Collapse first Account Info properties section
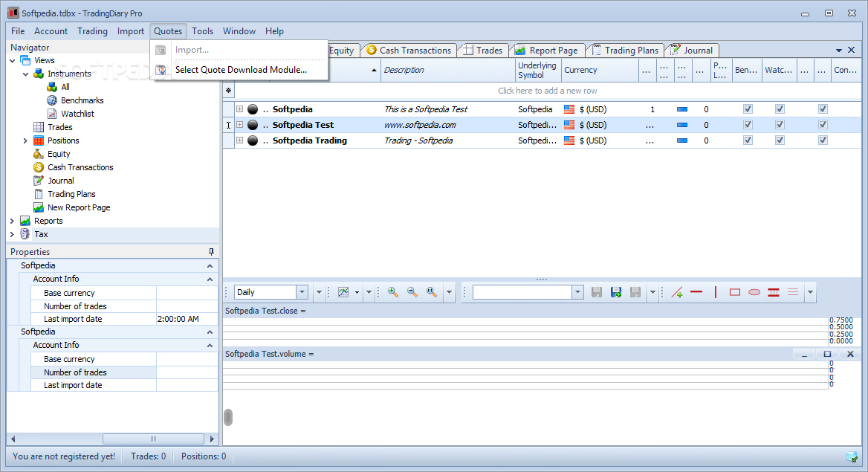The width and height of the screenshot is (868, 472). coord(210,279)
